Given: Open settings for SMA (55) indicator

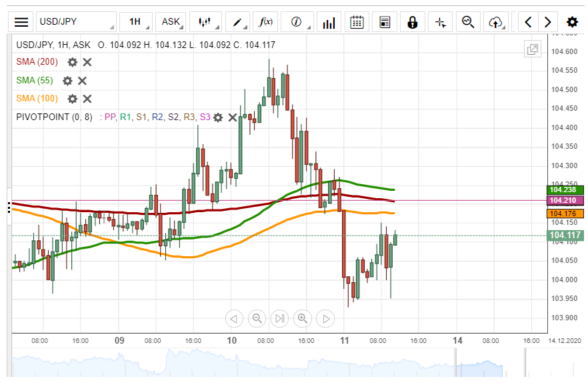Looking at the screenshot, I should tap(67, 81).
